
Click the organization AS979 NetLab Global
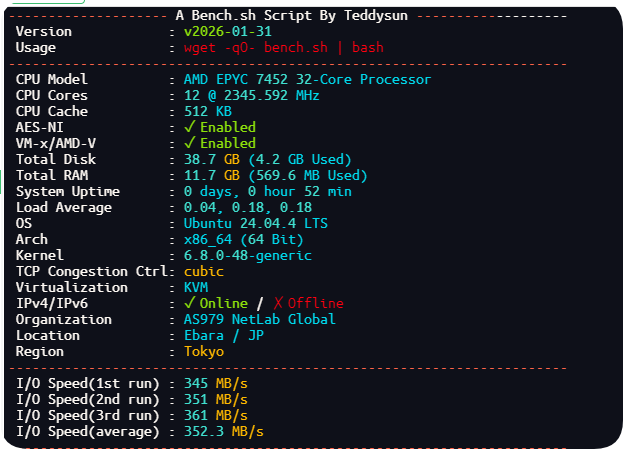(x=259, y=319)
